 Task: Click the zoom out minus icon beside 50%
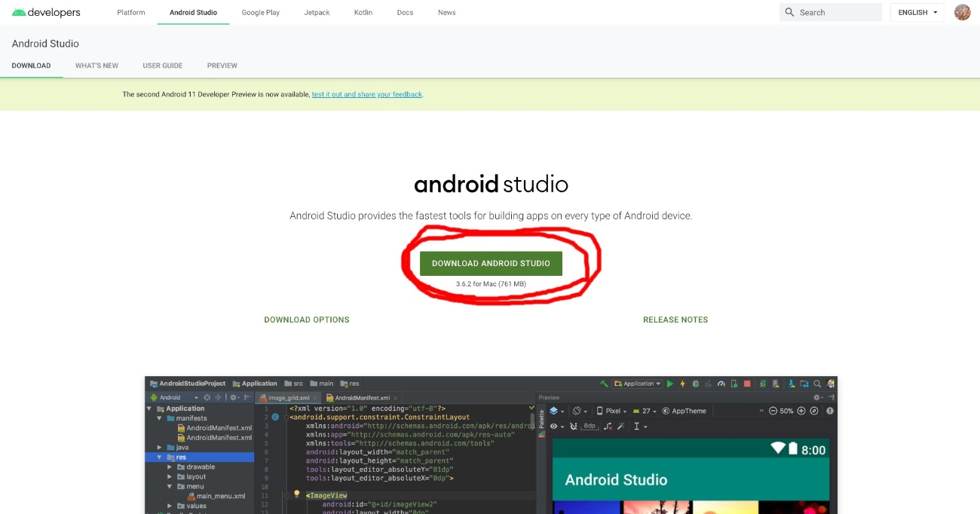[773, 411]
